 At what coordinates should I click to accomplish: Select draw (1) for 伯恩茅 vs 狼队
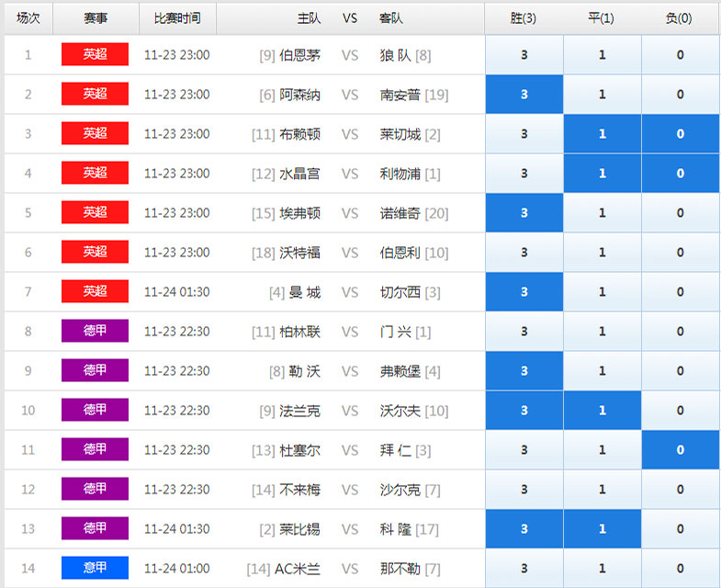click(603, 55)
